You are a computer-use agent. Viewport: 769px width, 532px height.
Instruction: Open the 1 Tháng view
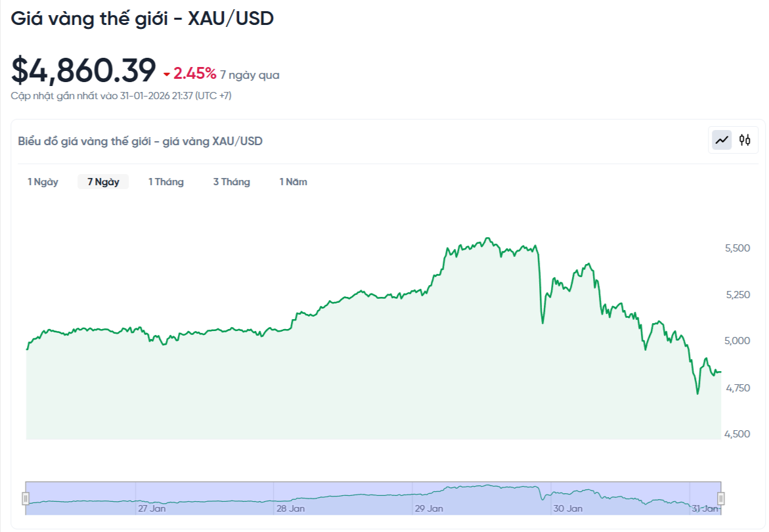(x=166, y=181)
